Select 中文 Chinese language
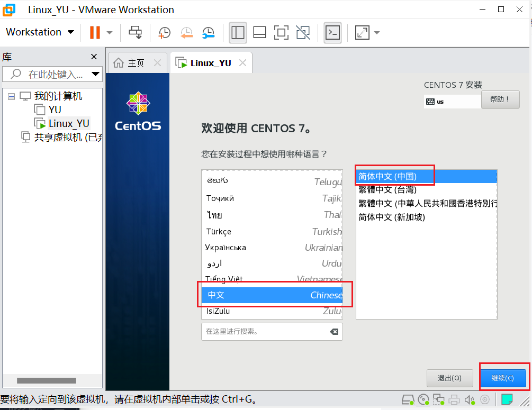 pos(272,295)
